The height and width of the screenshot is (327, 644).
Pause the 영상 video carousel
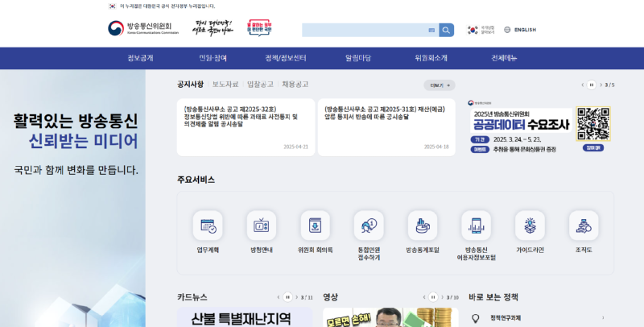click(x=433, y=297)
